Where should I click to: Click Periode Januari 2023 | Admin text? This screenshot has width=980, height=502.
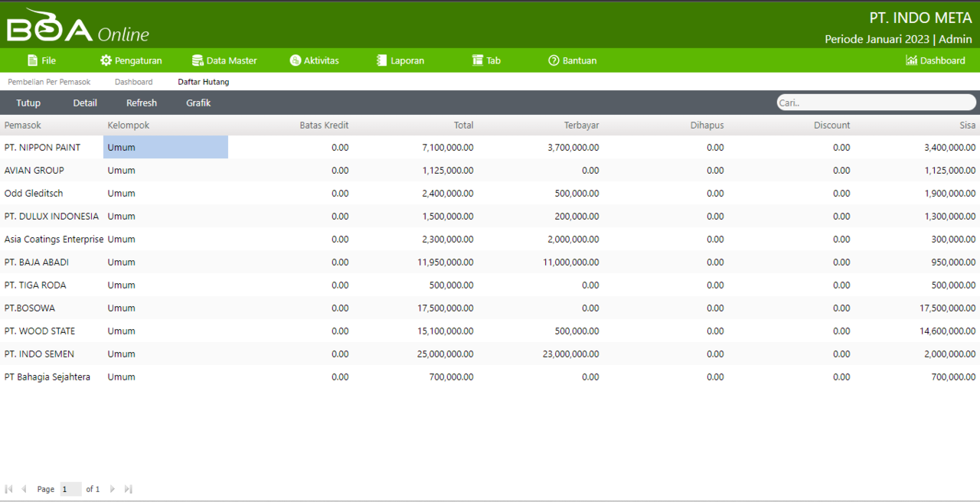(898, 39)
